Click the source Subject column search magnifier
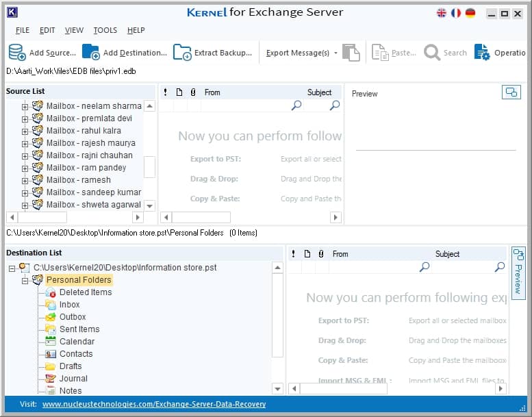Viewport: 532px width, 417px height. click(335, 105)
